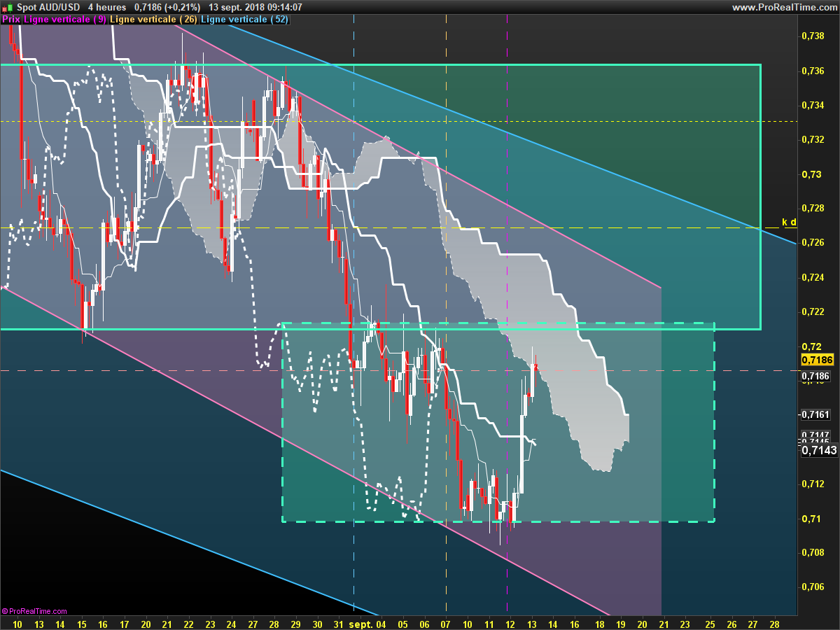This screenshot has width=840, height=630.
Task: Click the 31 date label on time axis
Action: click(x=339, y=623)
